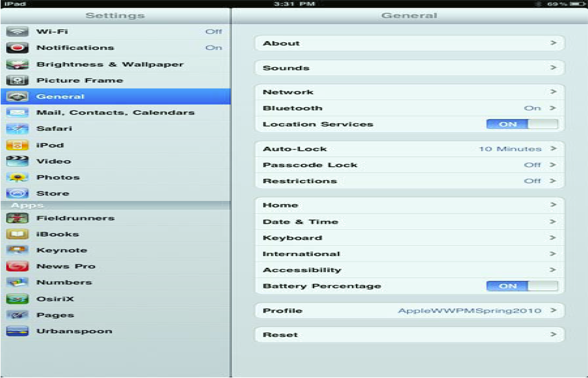Select Safari settings in sidebar
The width and height of the screenshot is (588, 378).
coord(116,129)
